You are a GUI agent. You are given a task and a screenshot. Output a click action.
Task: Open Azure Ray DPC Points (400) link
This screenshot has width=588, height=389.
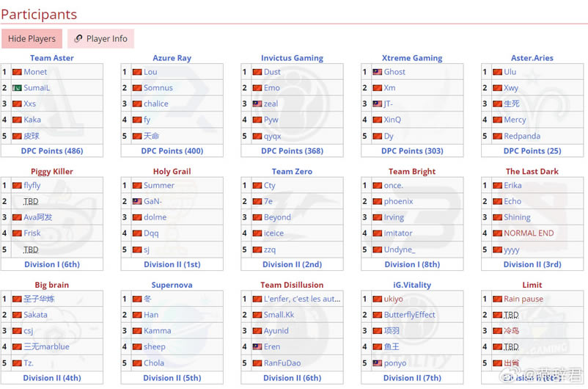click(x=172, y=151)
